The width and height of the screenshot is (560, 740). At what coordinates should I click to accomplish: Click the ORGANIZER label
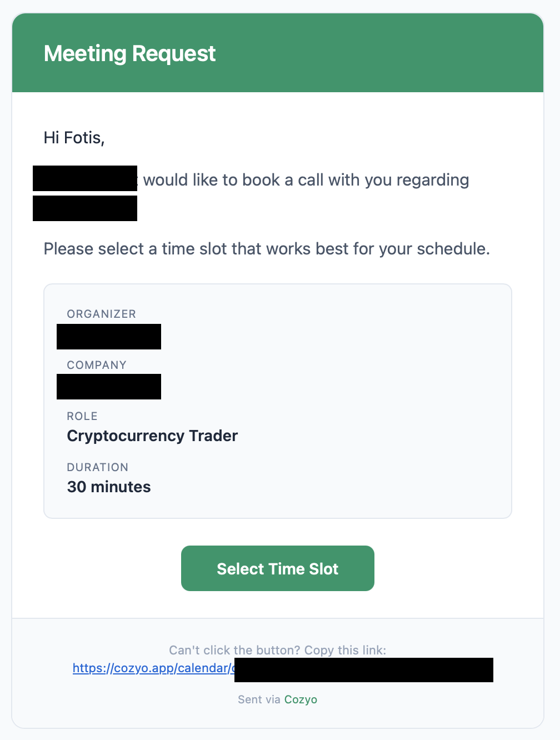pyautogui.click(x=101, y=314)
